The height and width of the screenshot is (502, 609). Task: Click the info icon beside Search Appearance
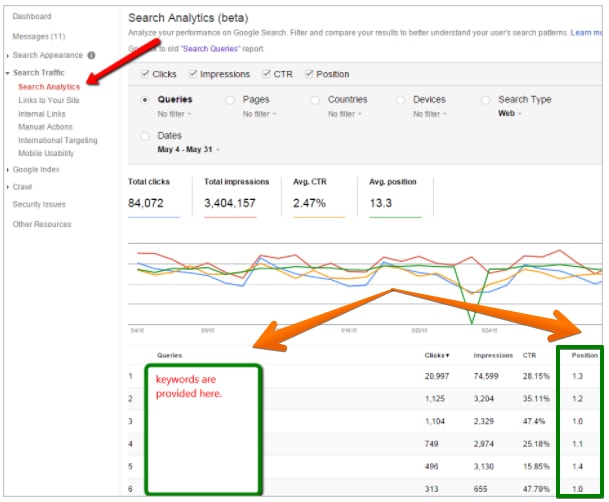pyautogui.click(x=92, y=55)
